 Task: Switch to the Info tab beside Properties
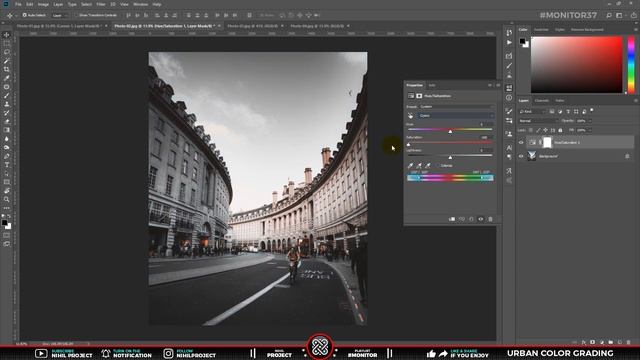[432, 85]
